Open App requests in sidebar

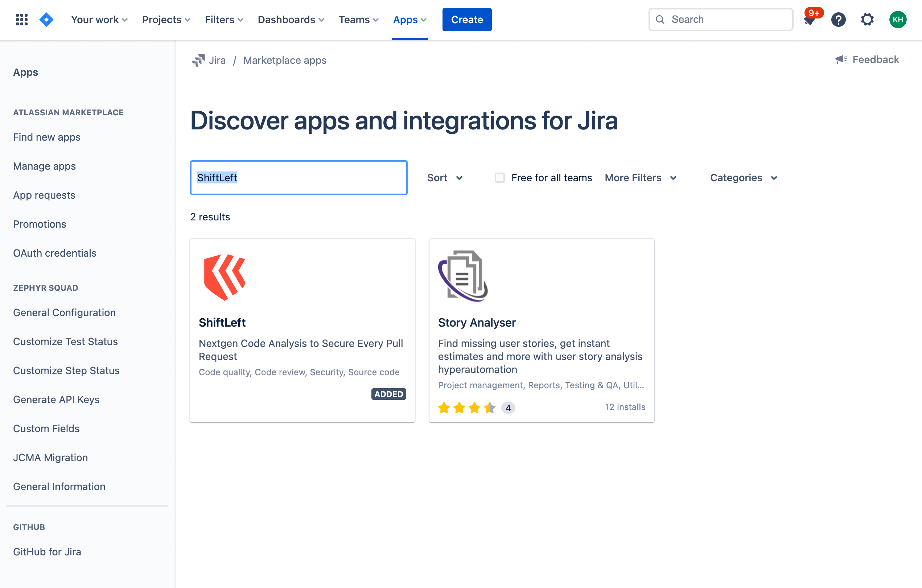pos(44,195)
